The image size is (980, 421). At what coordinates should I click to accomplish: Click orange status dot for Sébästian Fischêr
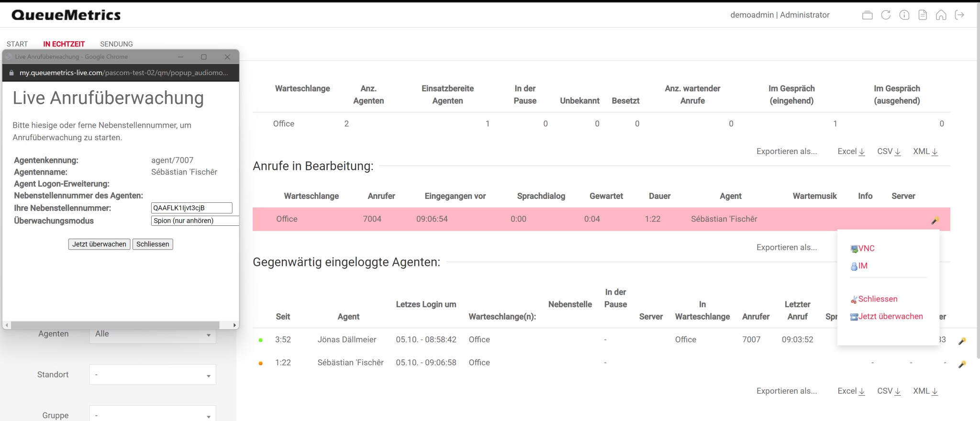pos(260,362)
